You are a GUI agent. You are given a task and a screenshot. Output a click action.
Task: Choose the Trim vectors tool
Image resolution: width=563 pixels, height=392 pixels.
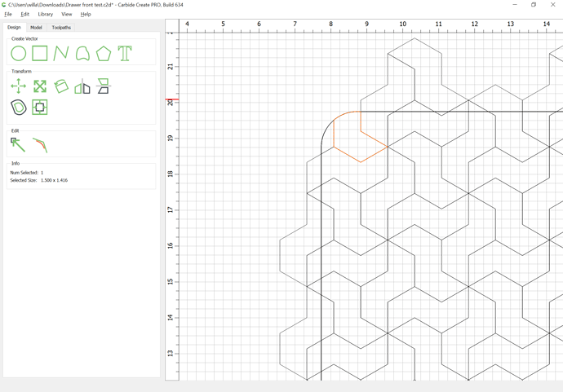pos(40,145)
